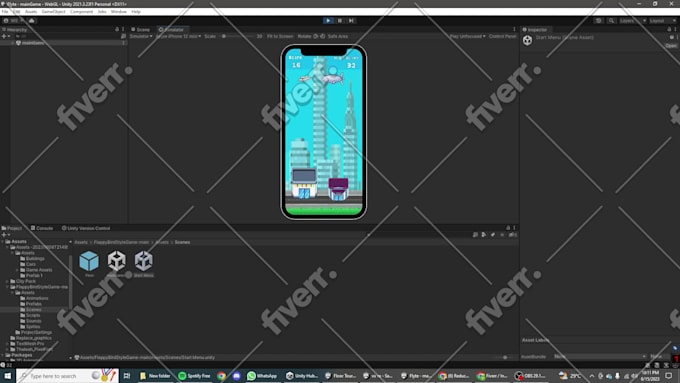Open the Project create plus dropdown
680x383 pixels.
[x=5, y=235]
